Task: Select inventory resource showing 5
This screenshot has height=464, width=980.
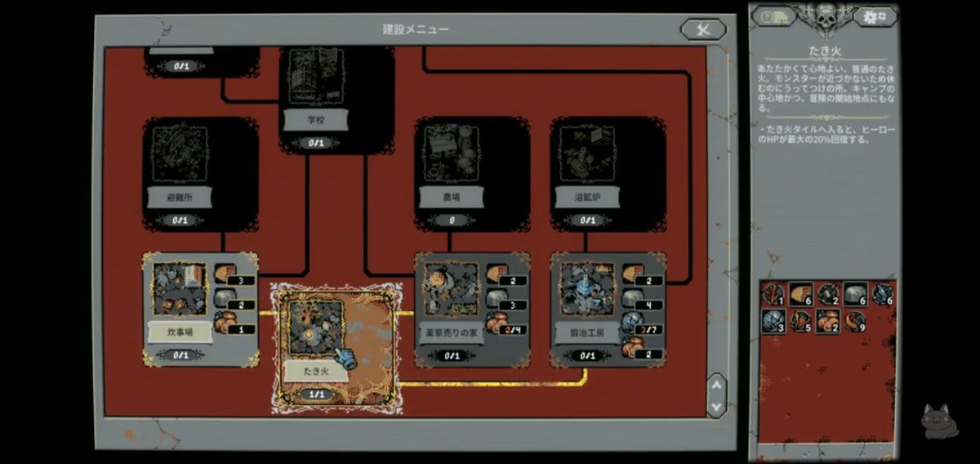Action: [800, 321]
